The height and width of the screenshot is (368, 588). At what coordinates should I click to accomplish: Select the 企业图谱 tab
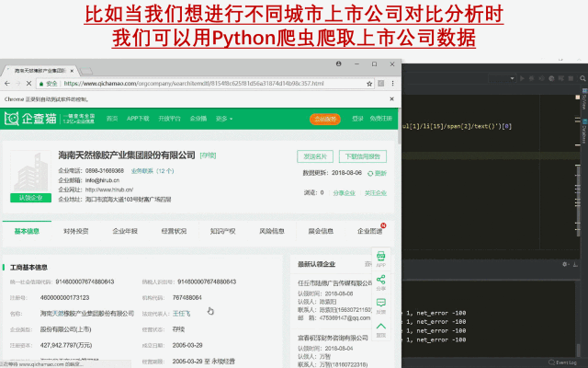369,231
